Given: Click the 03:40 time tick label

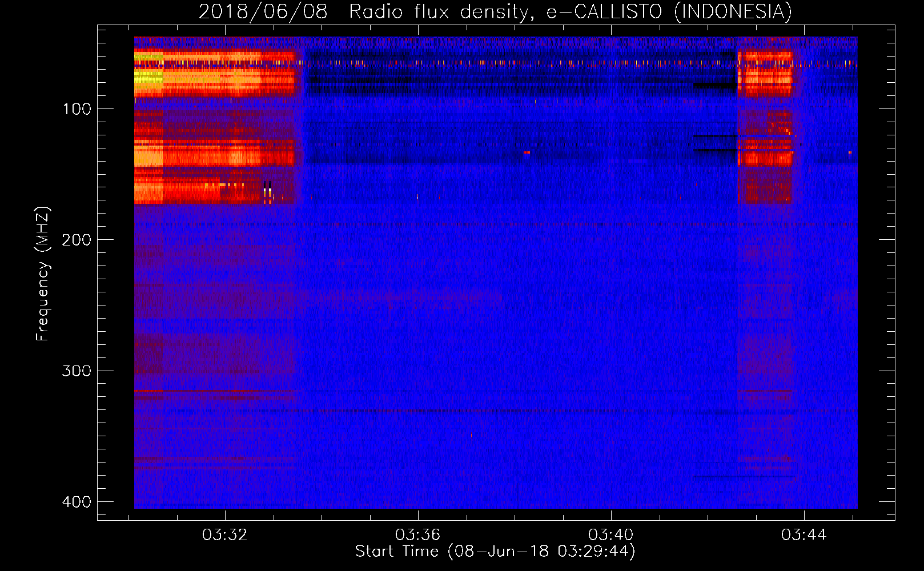Looking at the screenshot, I should pos(611,535).
